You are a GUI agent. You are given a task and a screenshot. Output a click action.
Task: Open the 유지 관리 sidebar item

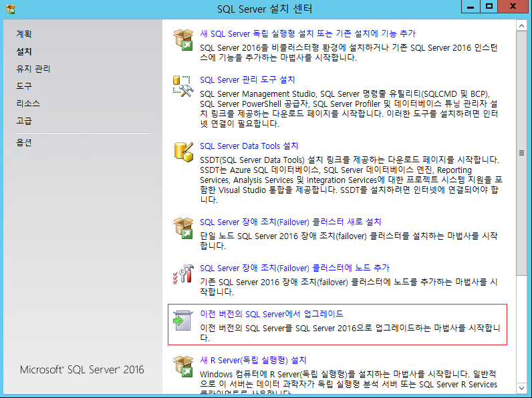[33, 69]
